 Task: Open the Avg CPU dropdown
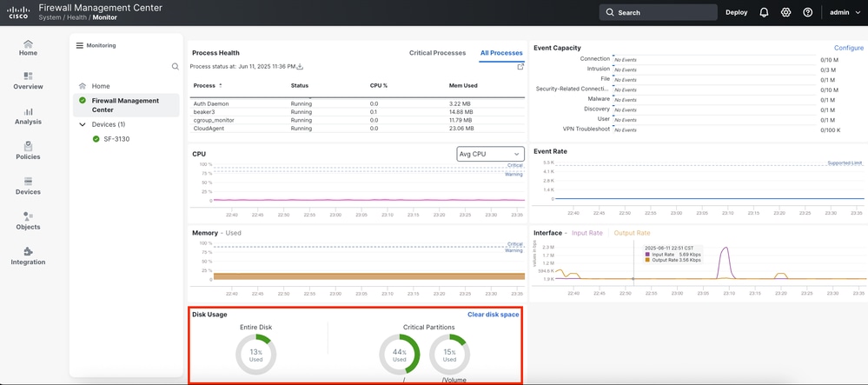point(490,154)
